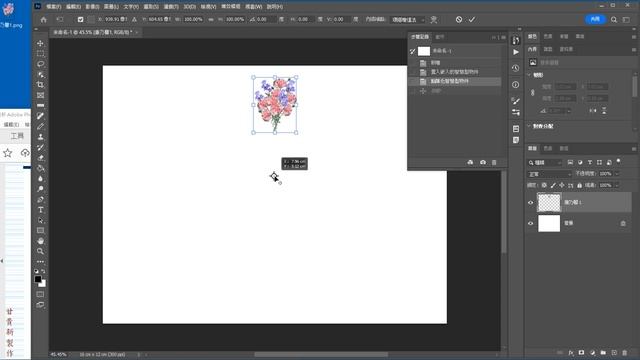Open the 檔案(F) menu
Image resolution: width=640 pixels, height=360 pixels.
53,7
